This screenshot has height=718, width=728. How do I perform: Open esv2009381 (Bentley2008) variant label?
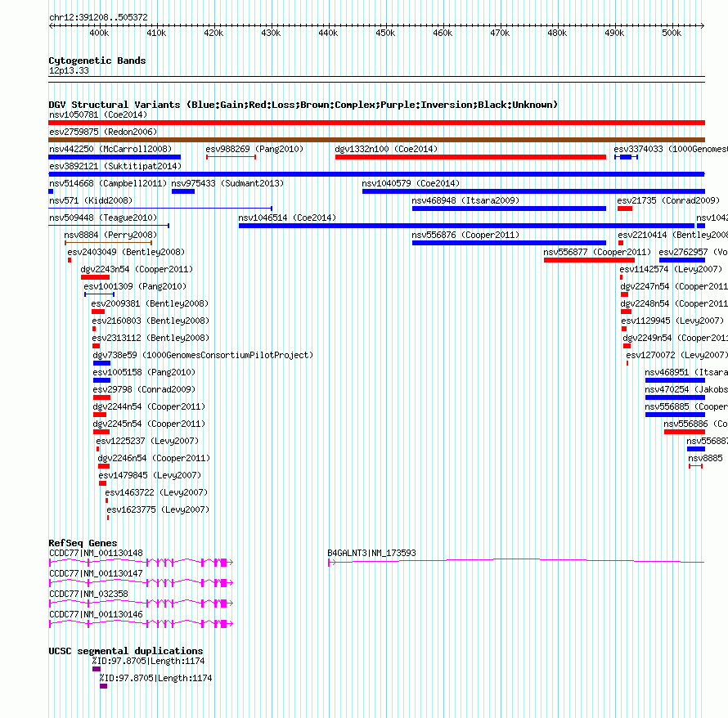pos(150,303)
